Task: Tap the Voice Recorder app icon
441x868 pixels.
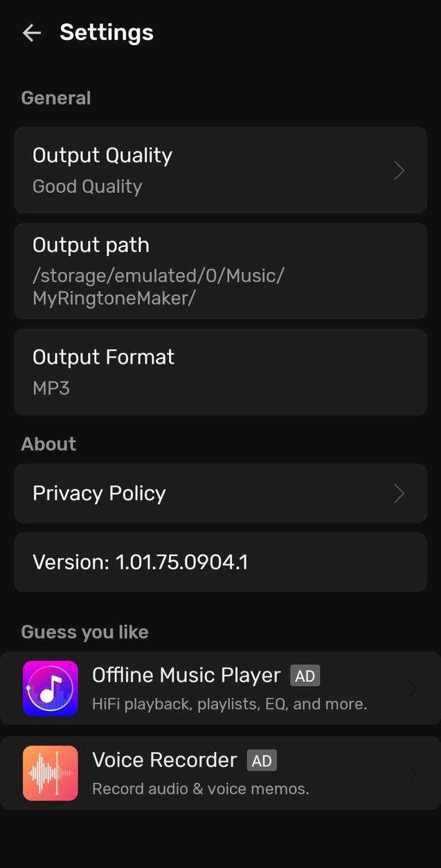Action: tap(50, 773)
